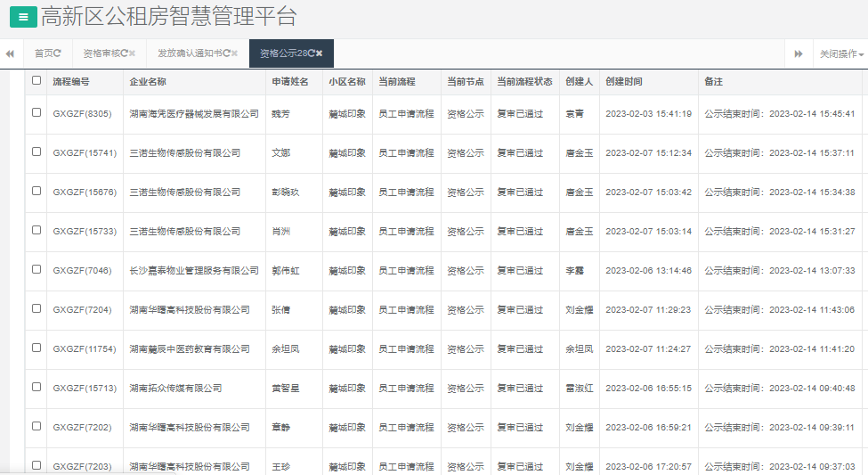Image resolution: width=868 pixels, height=475 pixels.
Task: Check the row GXGZF(7202) checkbox
Action: [x=37, y=426]
